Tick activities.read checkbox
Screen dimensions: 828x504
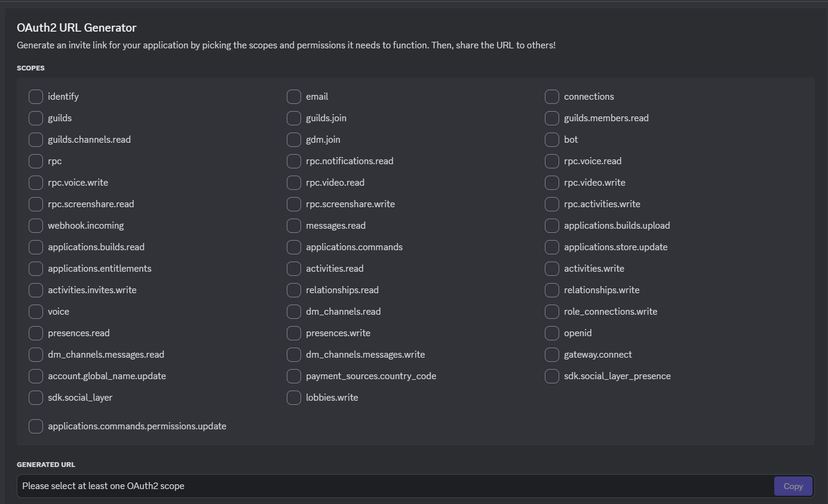pyautogui.click(x=294, y=269)
